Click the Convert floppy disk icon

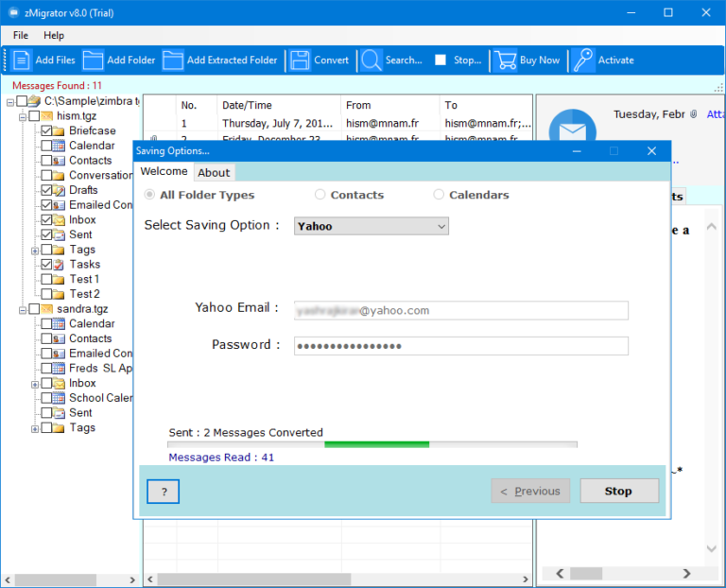click(300, 61)
